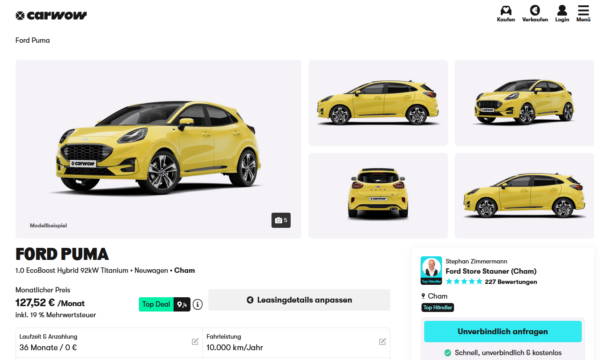
Task: Open the carwow home logo
Action: pyautogui.click(x=51, y=15)
